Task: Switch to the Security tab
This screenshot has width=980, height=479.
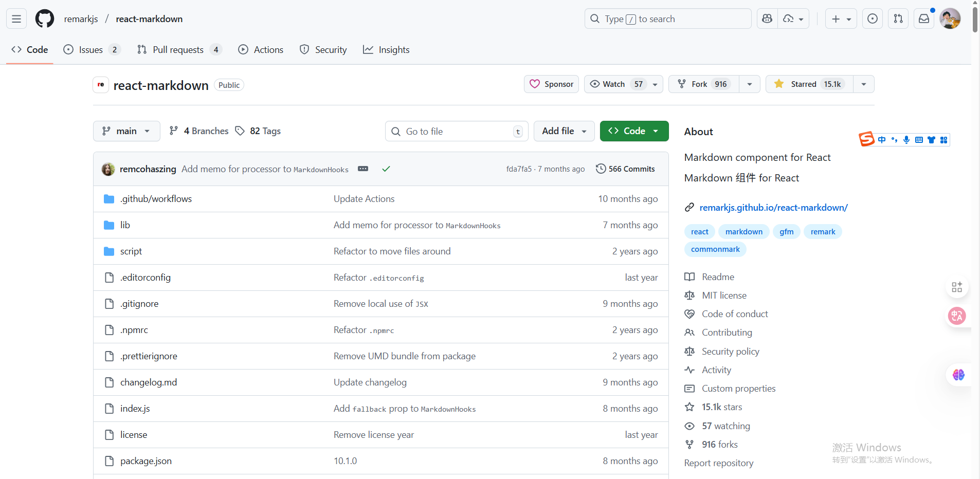Action: 323,50
